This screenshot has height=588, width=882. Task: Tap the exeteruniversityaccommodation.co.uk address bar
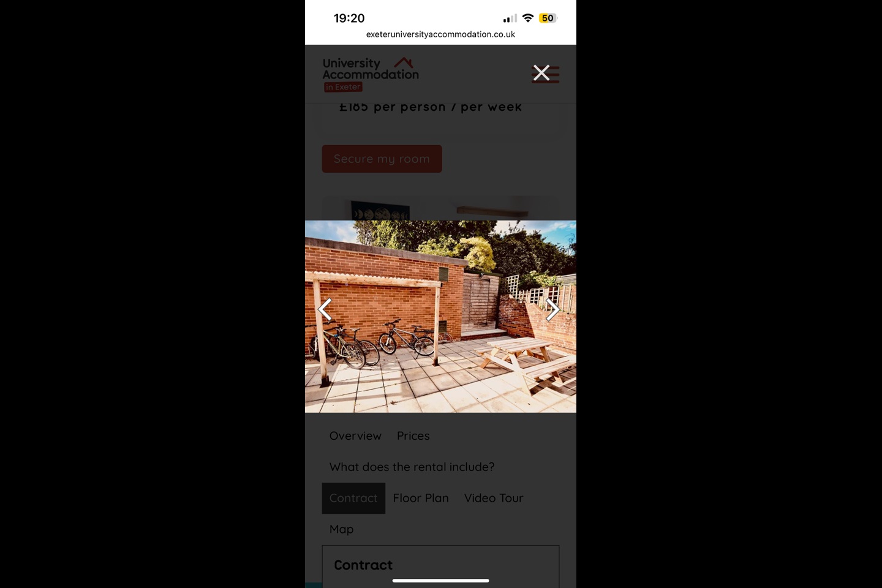(440, 34)
